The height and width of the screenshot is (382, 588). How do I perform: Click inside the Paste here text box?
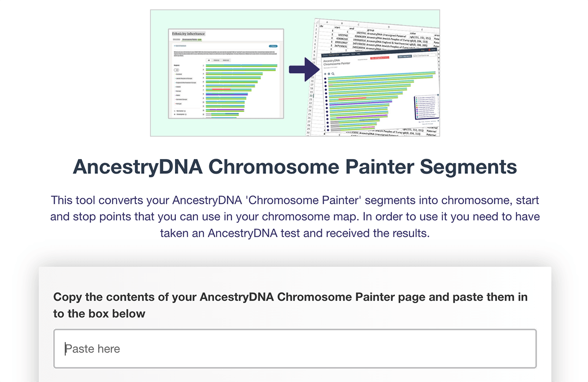[x=294, y=349]
